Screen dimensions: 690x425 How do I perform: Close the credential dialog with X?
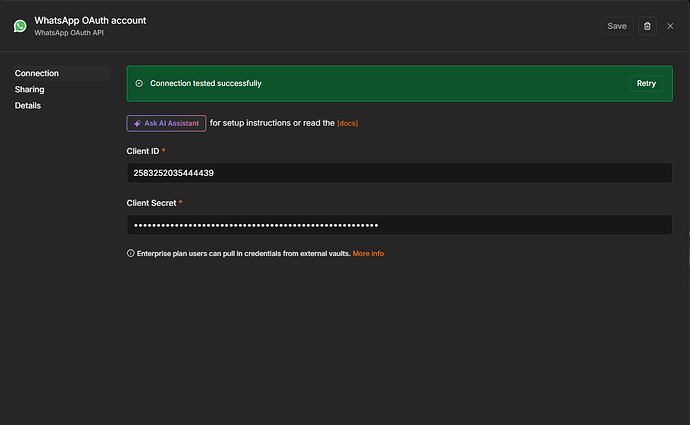tap(670, 26)
